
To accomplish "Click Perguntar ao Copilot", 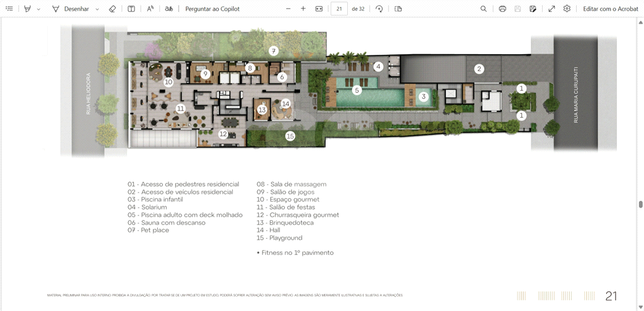I will click(x=212, y=9).
